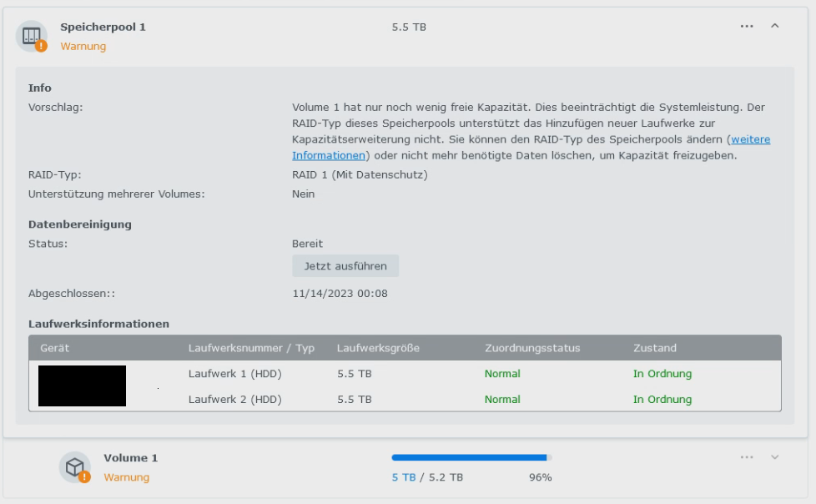Run data scrubbing via Jetzt ausführen
Image resolution: width=816 pixels, height=504 pixels.
click(x=345, y=265)
